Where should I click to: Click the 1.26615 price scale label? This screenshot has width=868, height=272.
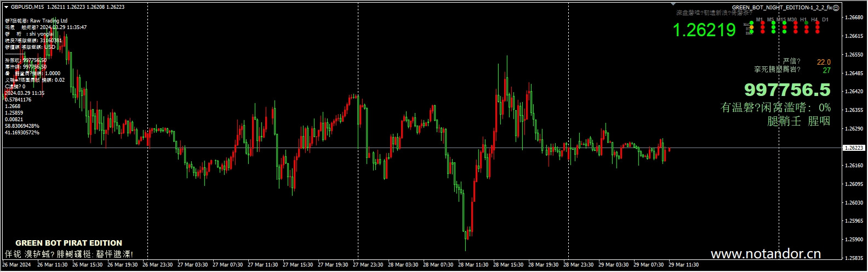click(x=855, y=36)
